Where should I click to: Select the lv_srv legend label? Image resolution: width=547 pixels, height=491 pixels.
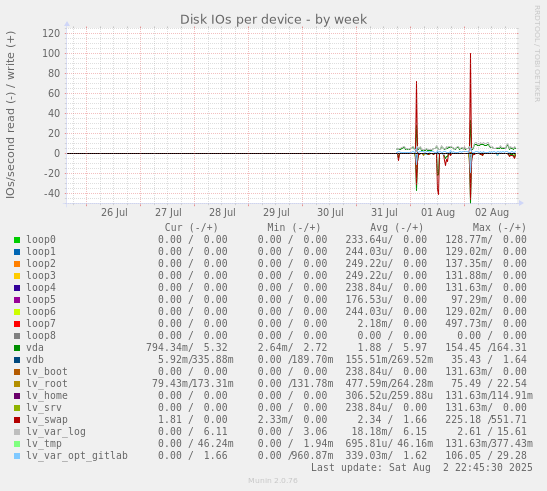[x=44, y=408]
